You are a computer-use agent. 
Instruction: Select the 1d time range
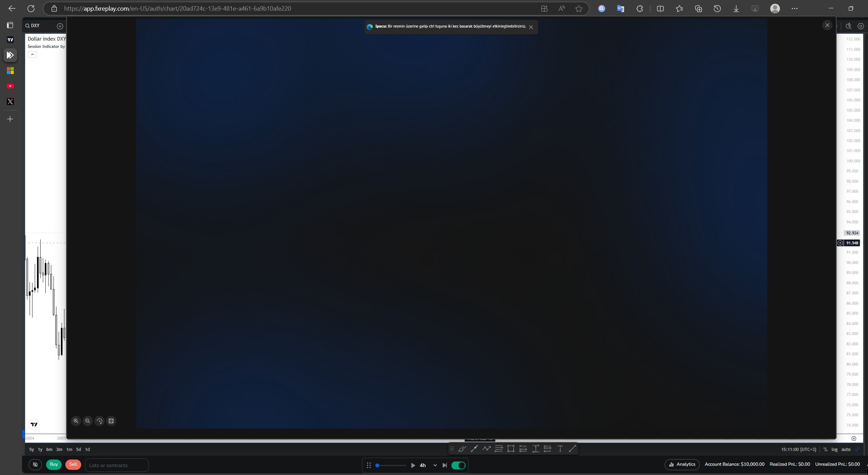(87, 449)
